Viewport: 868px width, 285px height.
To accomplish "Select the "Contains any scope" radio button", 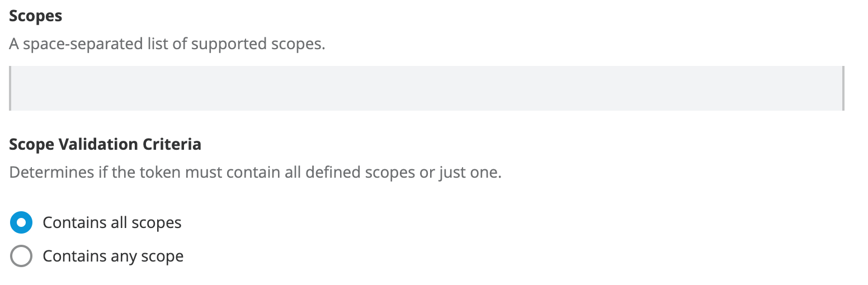I will (21, 256).
